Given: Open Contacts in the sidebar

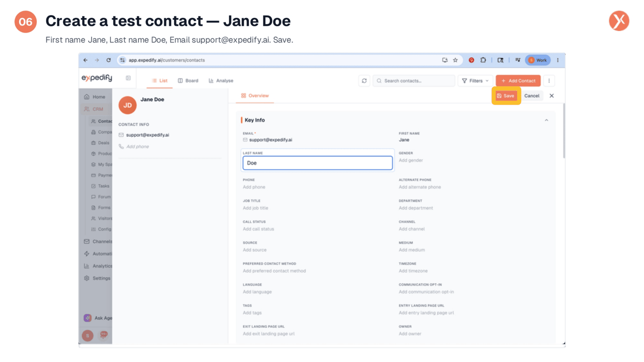Looking at the screenshot, I should (x=101, y=121).
